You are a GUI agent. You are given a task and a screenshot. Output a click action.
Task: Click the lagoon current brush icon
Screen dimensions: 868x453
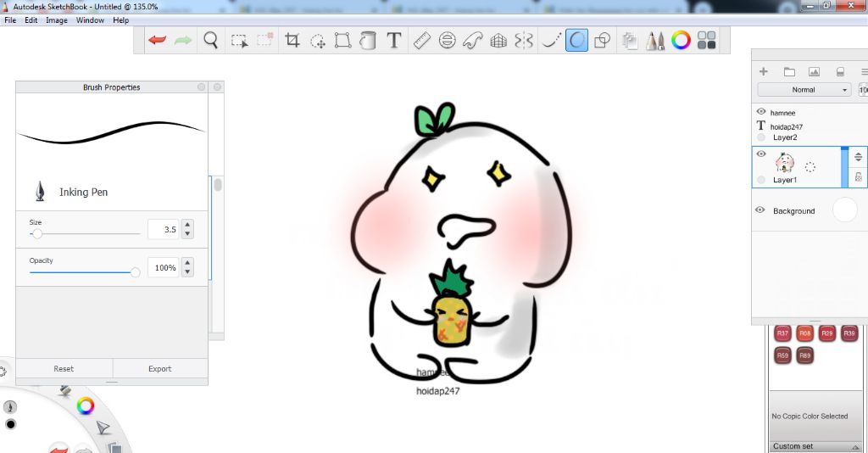point(10,407)
